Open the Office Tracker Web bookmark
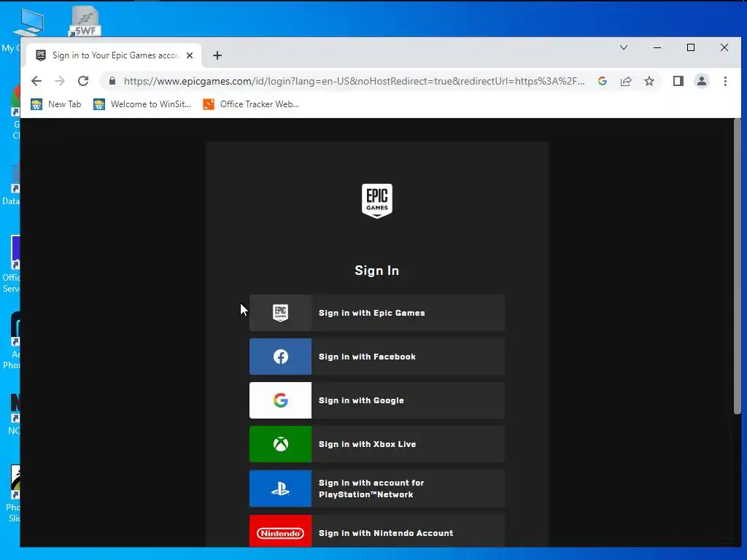The height and width of the screenshot is (560, 747). 251,104
